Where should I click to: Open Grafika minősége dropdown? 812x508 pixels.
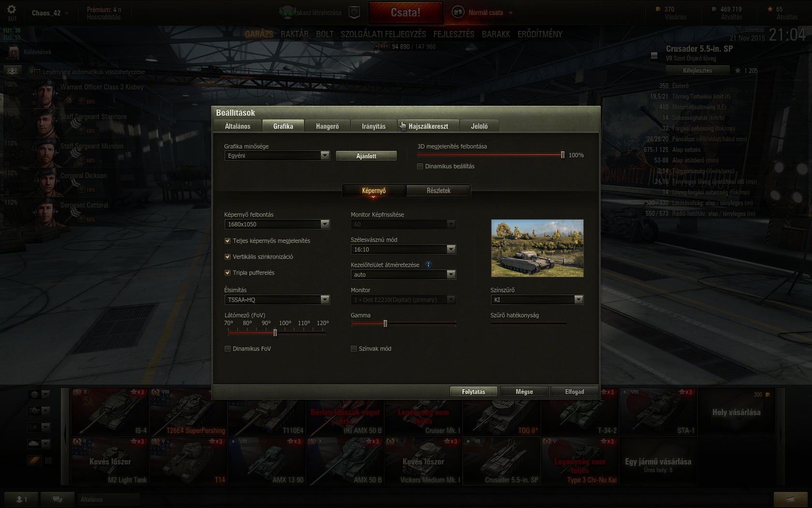277,155
